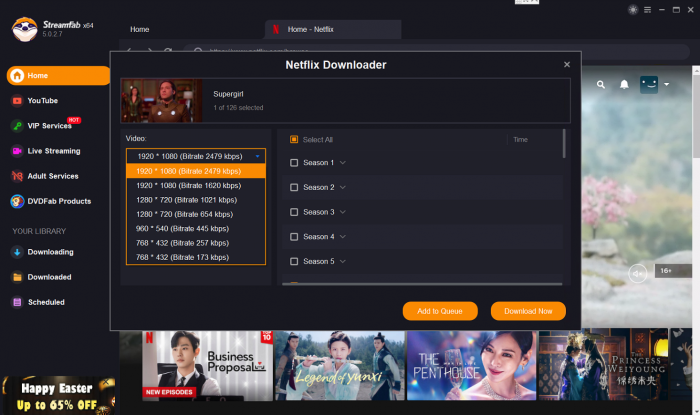Open the Happy Easter 65% OFF promo
Image resolution: width=700 pixels, height=415 pixels.
pos(58,396)
